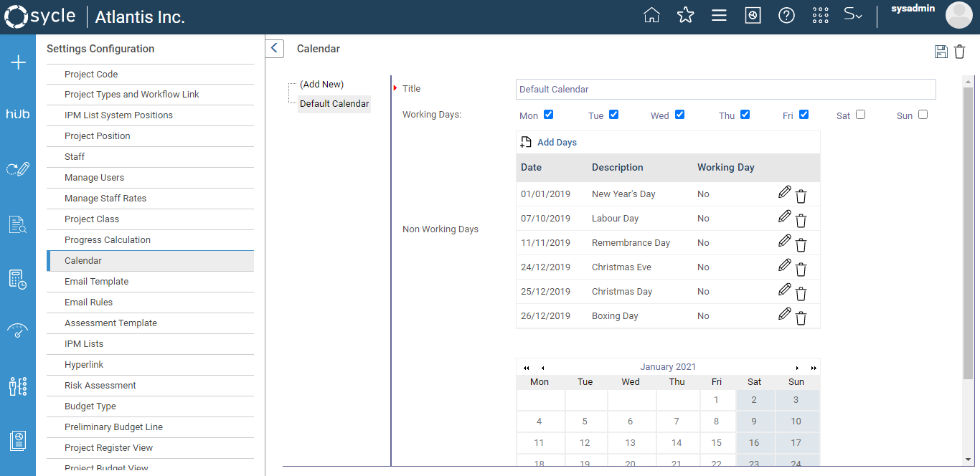The width and height of the screenshot is (980, 476).
Task: Go to next month in calendar
Action: [x=797, y=368]
